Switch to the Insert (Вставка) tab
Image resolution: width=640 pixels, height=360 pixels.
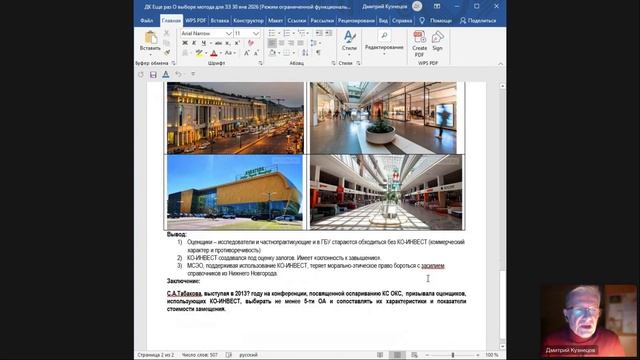220,20
